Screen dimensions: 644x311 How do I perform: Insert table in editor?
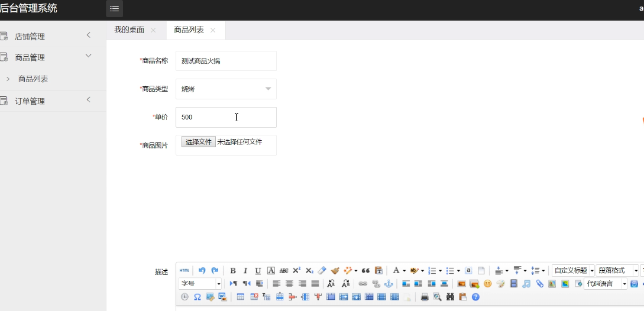click(241, 297)
